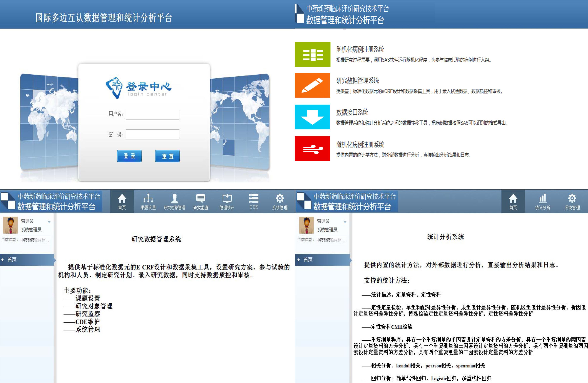
Task: Select 首页 sidebar item in statistics analysis system
Action: [323, 260]
